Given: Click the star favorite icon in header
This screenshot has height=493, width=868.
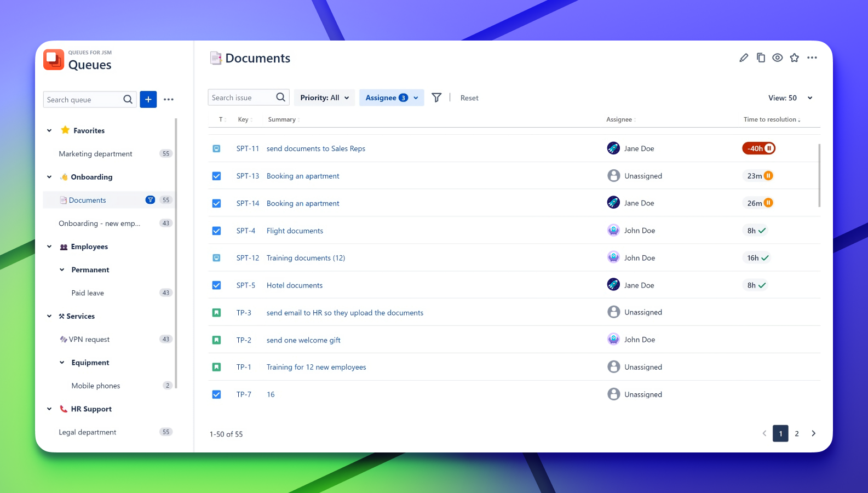Looking at the screenshot, I should [x=795, y=58].
